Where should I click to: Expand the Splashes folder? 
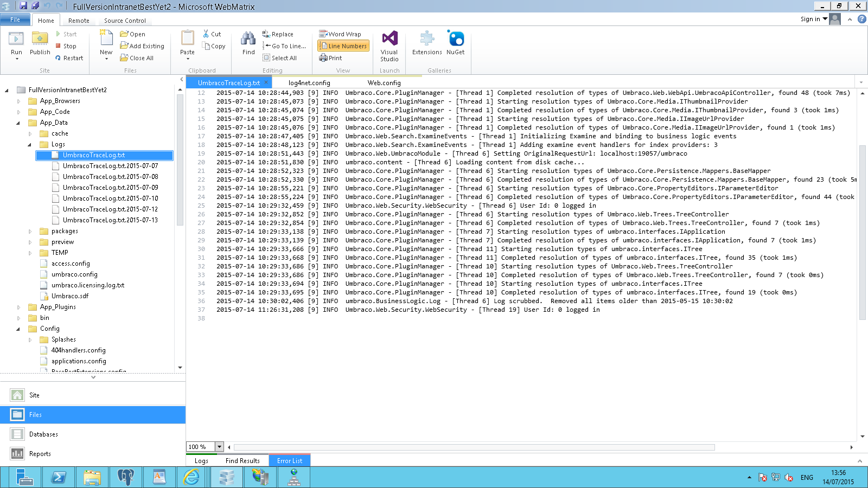(x=30, y=339)
